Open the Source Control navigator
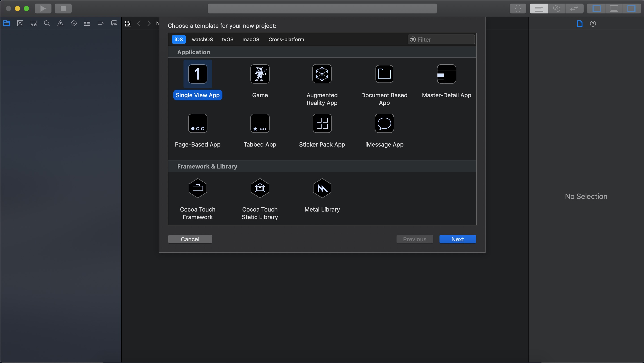This screenshot has height=363, width=644. (x=20, y=24)
